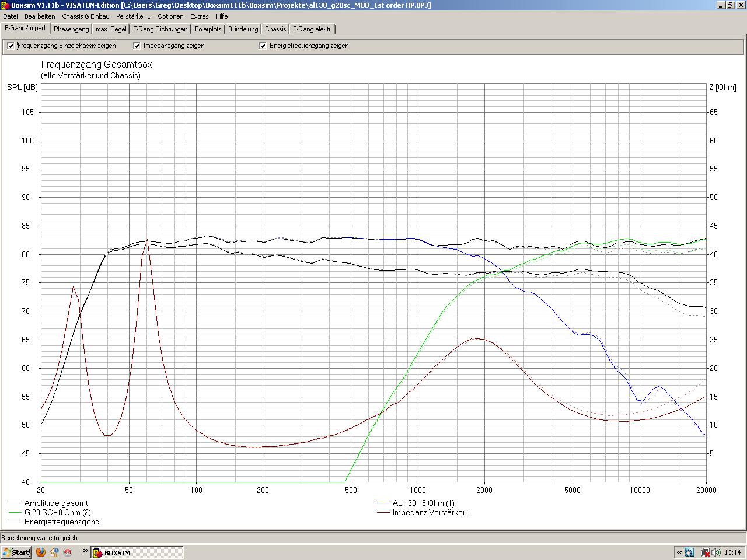Open the Verstärker 1 menu
The width and height of the screenshot is (747, 560).
[133, 16]
